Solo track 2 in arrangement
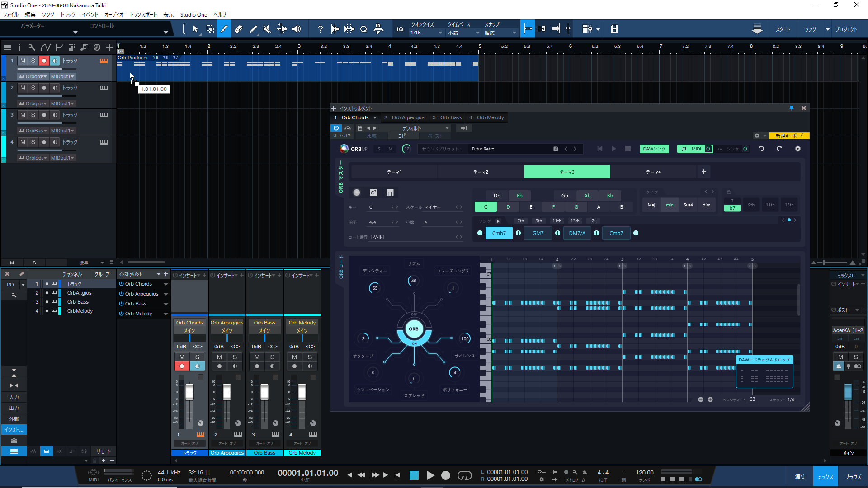The height and width of the screenshot is (488, 868). click(x=33, y=88)
